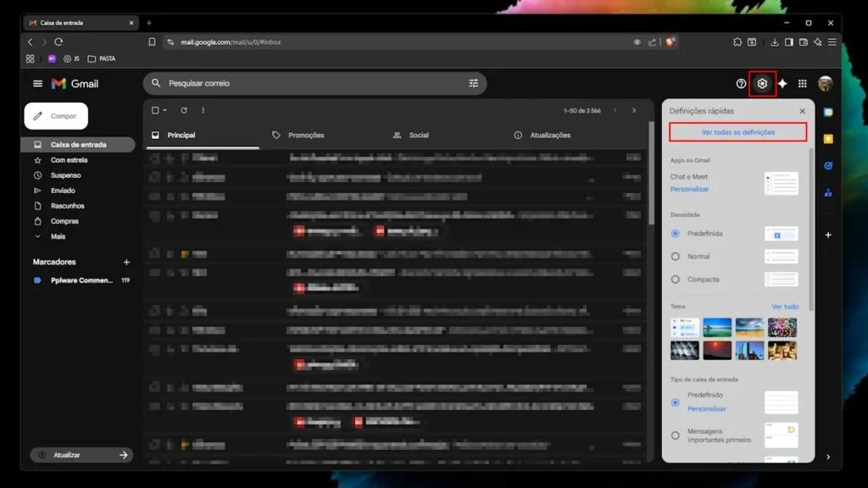Choose the Predefinido inbox type
868x488 pixels.
676,402
